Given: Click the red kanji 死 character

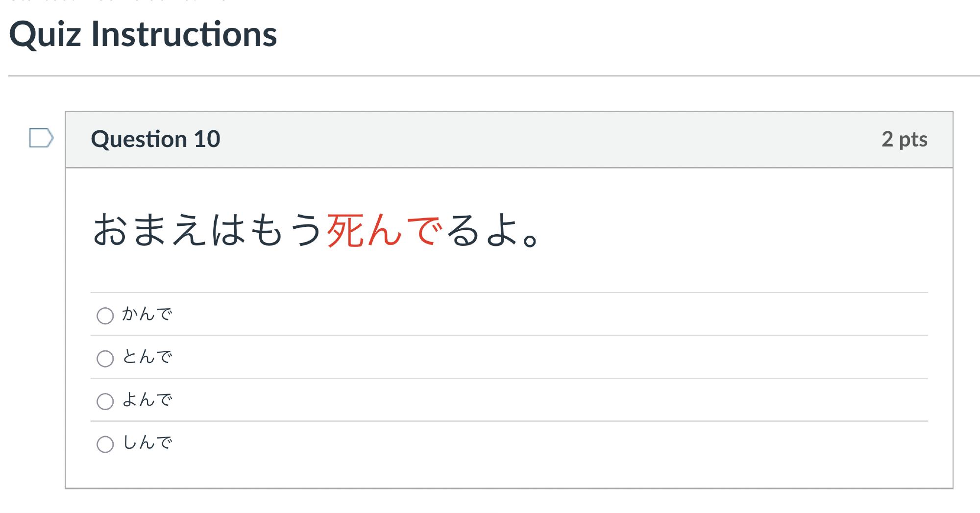Looking at the screenshot, I should click(x=345, y=230).
